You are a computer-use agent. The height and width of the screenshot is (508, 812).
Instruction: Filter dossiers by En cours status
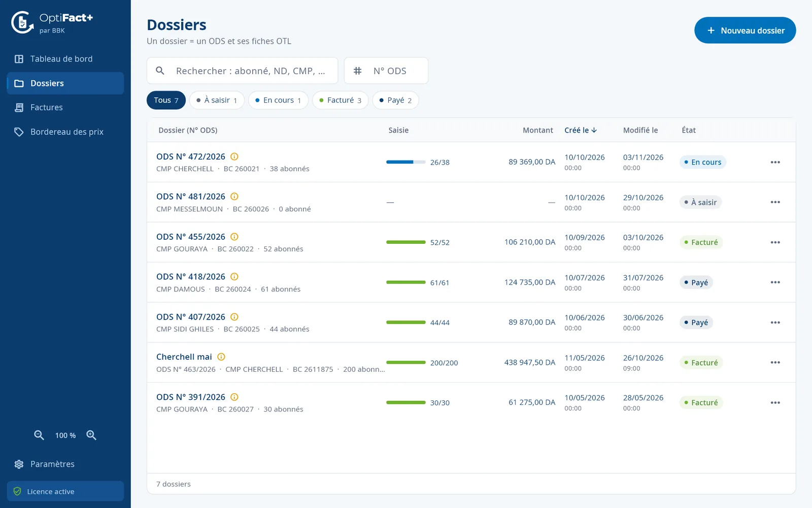278,100
